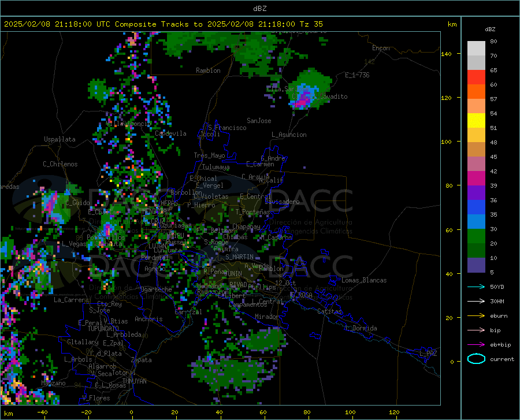520x420 pixels.
Task: Click the La_Carrera place label
Action: [x=71, y=300]
